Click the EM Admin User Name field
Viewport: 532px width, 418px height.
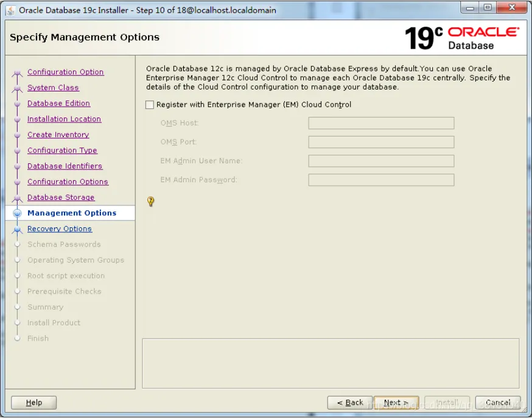point(381,161)
